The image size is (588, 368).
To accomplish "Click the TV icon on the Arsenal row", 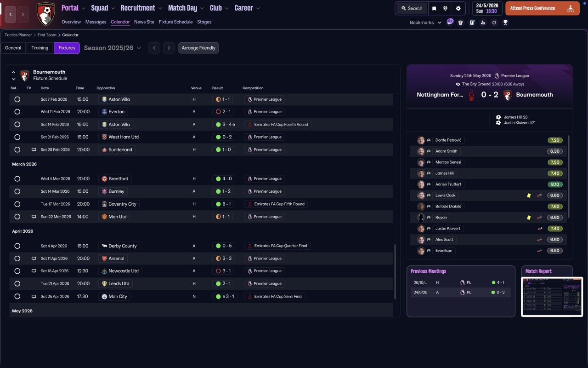I will [x=34, y=259].
